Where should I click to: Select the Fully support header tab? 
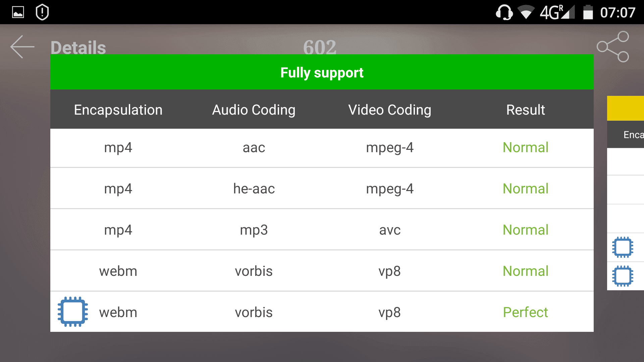pos(322,72)
